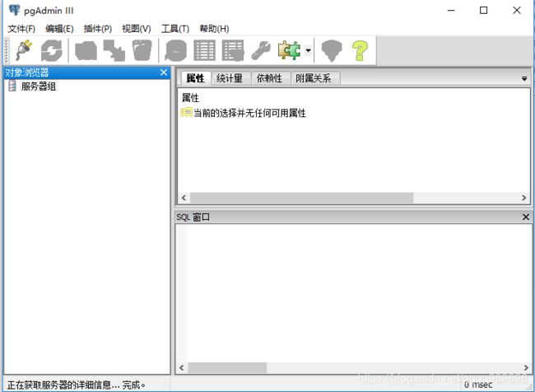The width and height of the screenshot is (535, 392).
Task: Click the Create new object toolbar icon
Action: (114, 50)
